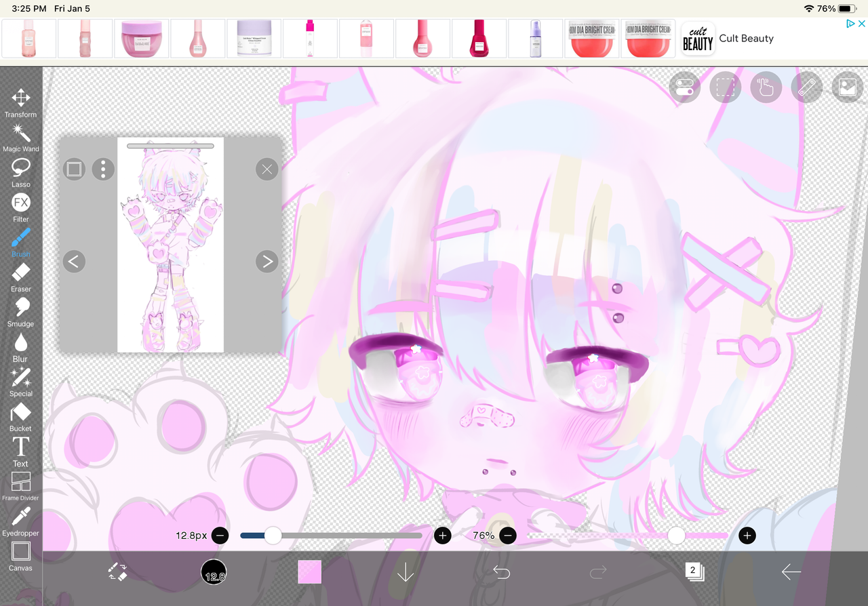Open layers panel showing 2 layers
The width and height of the screenshot is (868, 606).
click(x=694, y=571)
